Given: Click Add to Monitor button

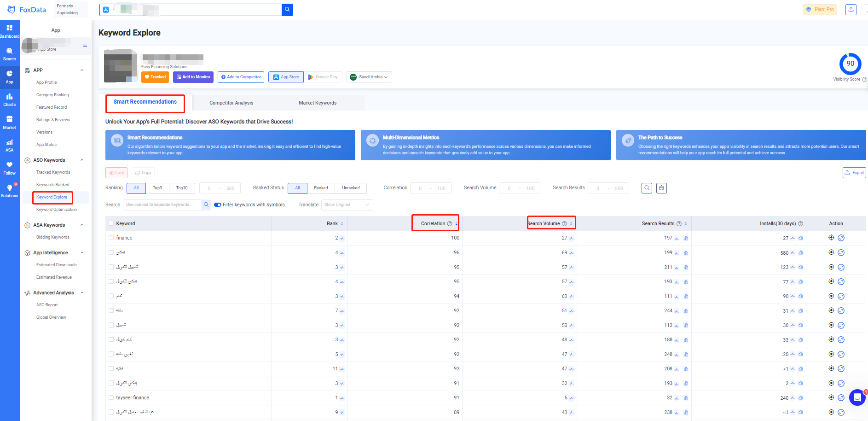Looking at the screenshot, I should pyautogui.click(x=193, y=77).
